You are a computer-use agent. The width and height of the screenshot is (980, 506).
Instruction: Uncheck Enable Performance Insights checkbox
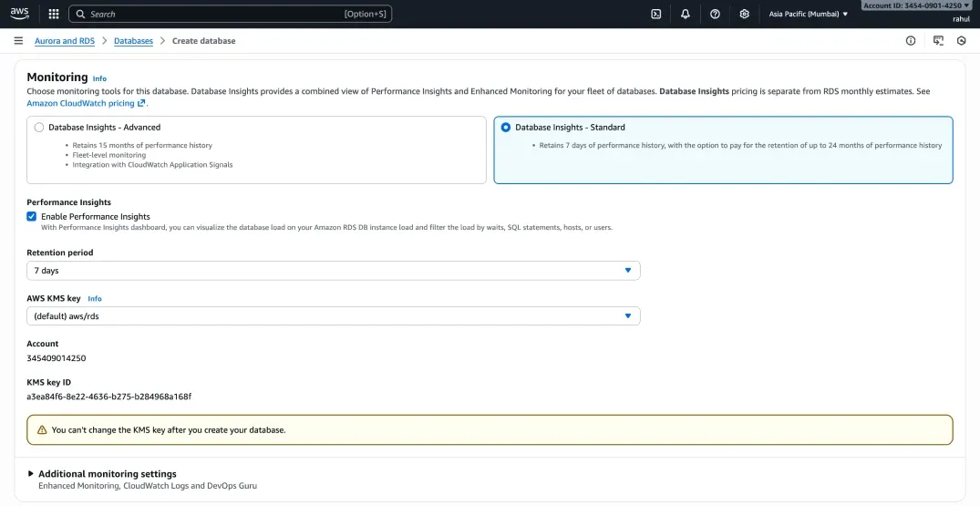32,217
